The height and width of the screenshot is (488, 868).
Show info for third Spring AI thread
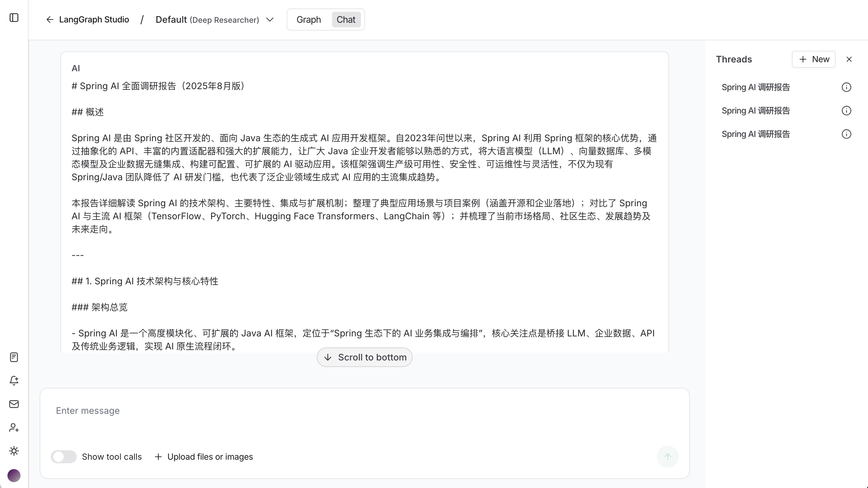[x=846, y=134]
